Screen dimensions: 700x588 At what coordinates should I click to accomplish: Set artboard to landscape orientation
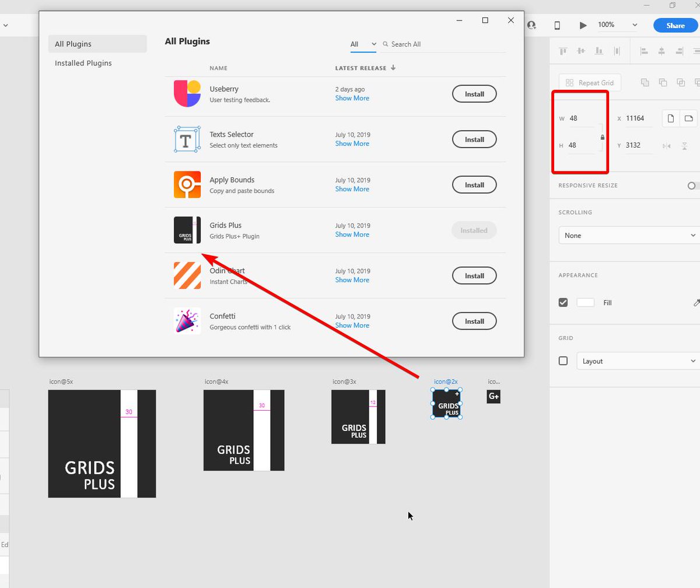pos(689,118)
